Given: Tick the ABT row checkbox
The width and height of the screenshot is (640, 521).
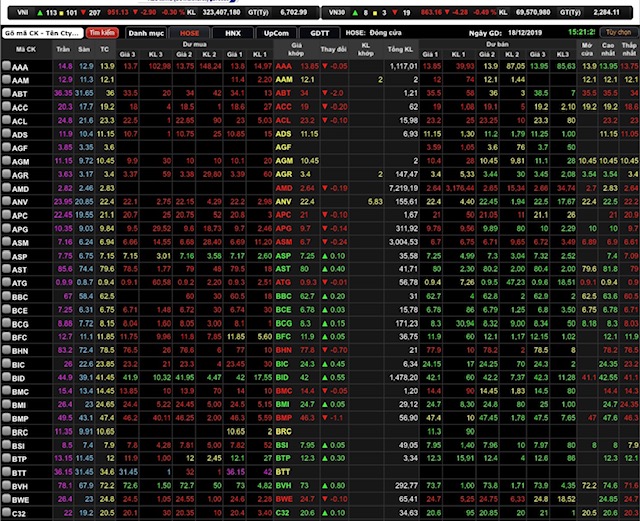Looking at the screenshot, I should point(6,92).
